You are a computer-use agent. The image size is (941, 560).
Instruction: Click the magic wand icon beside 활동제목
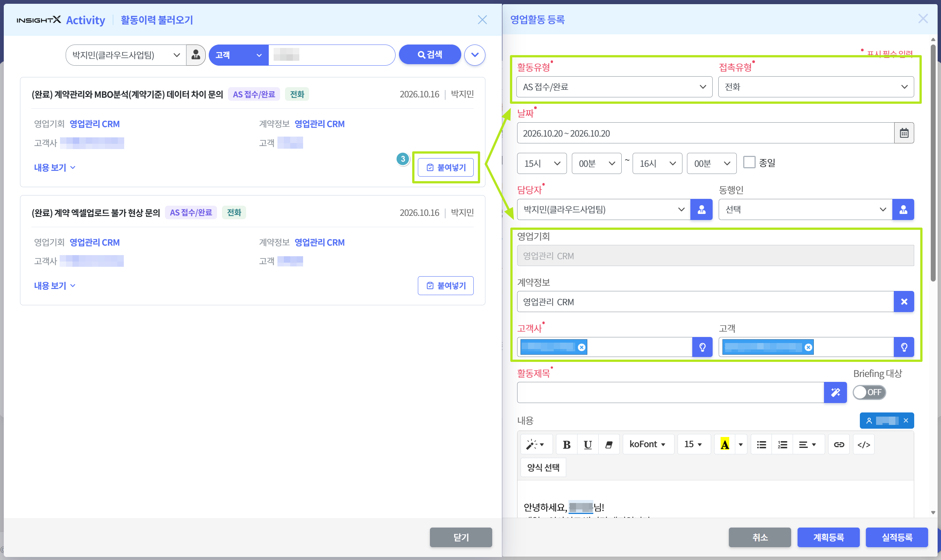[x=835, y=392]
